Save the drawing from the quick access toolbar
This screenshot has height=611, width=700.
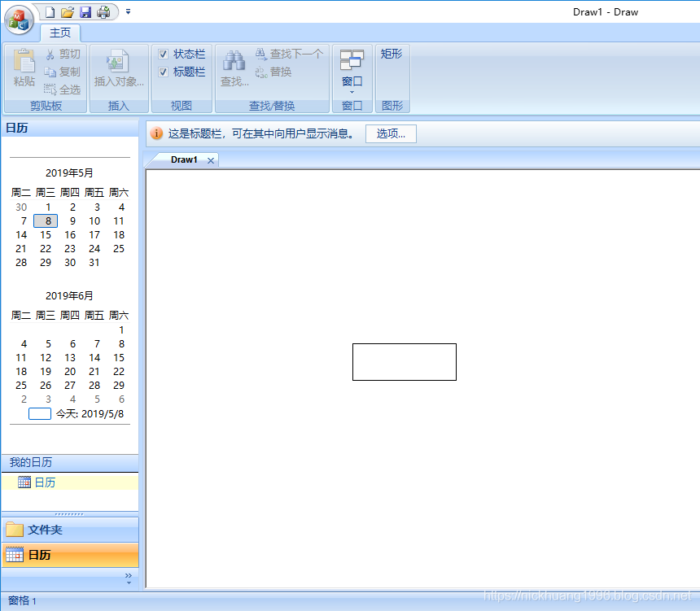click(x=85, y=12)
